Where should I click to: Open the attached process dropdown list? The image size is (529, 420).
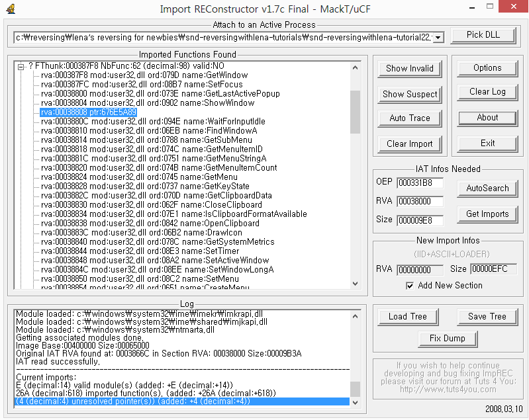tap(438, 38)
